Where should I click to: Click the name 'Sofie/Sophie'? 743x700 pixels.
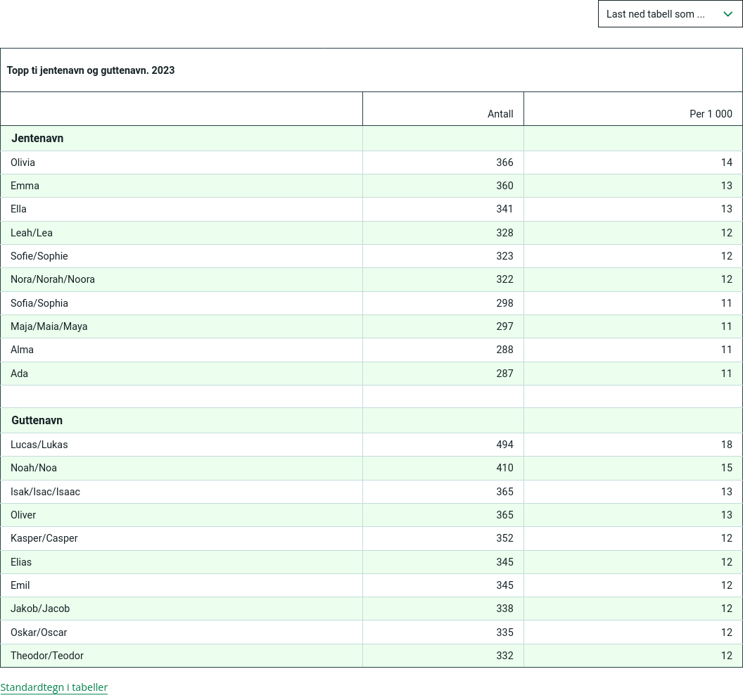39,256
